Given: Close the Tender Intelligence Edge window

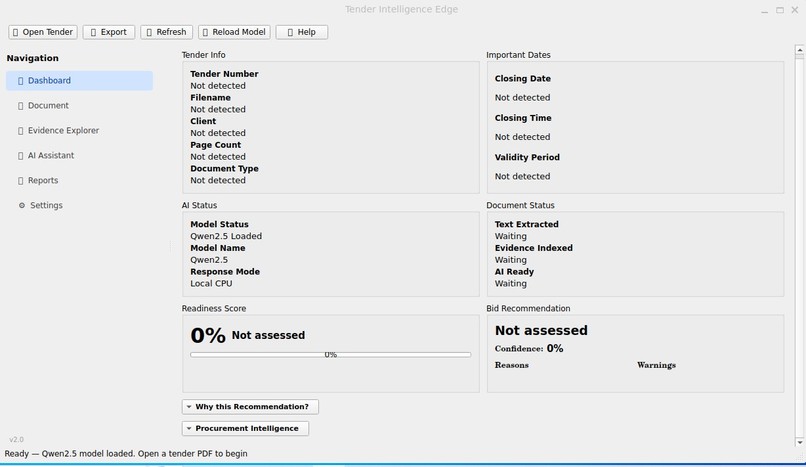Looking at the screenshot, I should click(x=795, y=10).
